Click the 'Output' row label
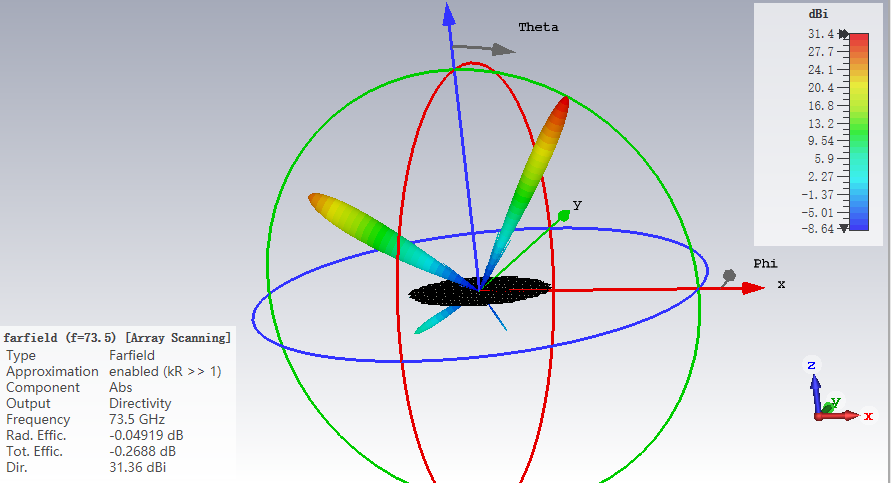891x483 pixels. (x=28, y=403)
